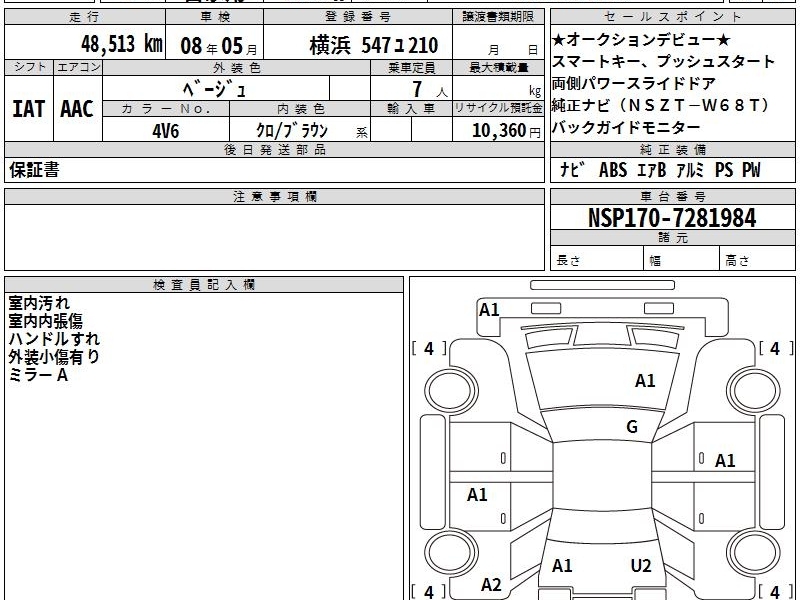The image size is (800, 600).
Task: Select inspector note ミラーＡ
Action: [38, 375]
